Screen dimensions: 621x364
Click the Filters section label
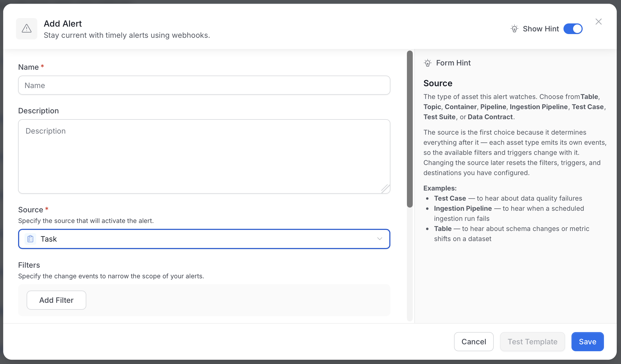click(x=29, y=265)
